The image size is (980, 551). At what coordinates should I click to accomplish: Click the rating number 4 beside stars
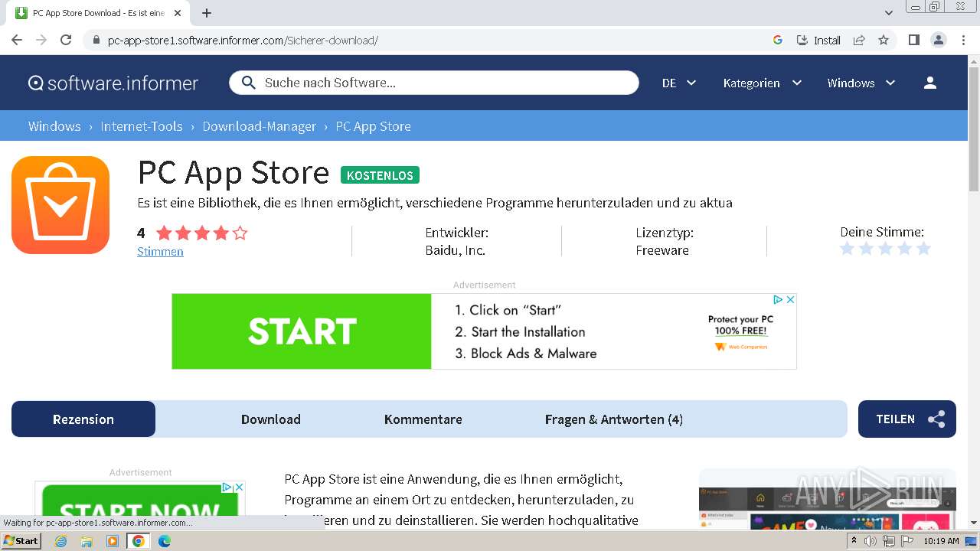pos(141,233)
